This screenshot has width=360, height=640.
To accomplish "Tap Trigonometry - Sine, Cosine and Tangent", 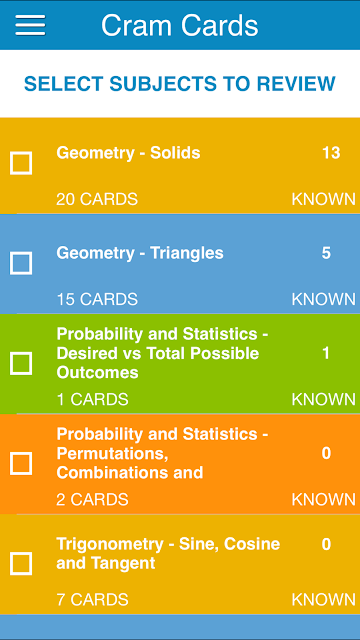I will [x=168, y=553].
